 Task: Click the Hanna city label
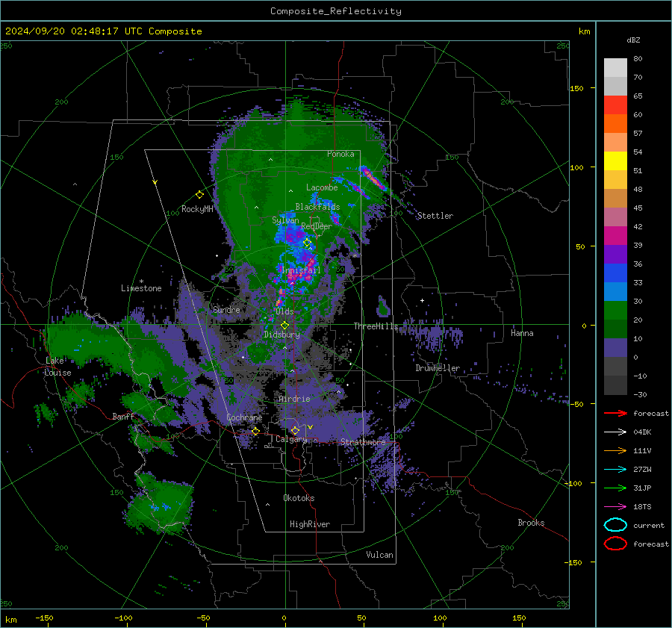click(x=522, y=333)
